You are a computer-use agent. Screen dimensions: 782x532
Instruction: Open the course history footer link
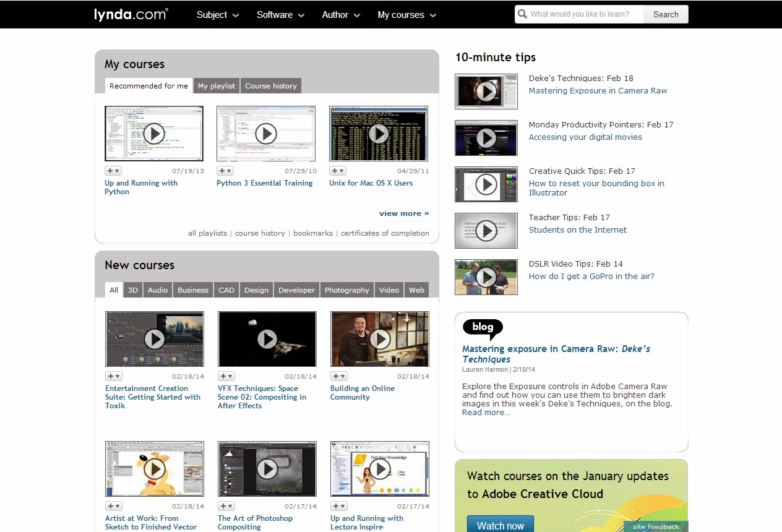click(260, 233)
